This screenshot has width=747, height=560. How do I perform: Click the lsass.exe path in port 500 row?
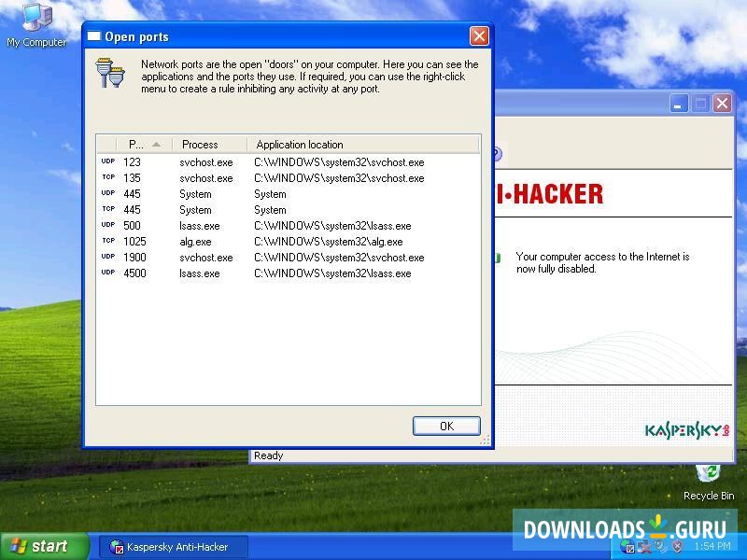coord(332,226)
